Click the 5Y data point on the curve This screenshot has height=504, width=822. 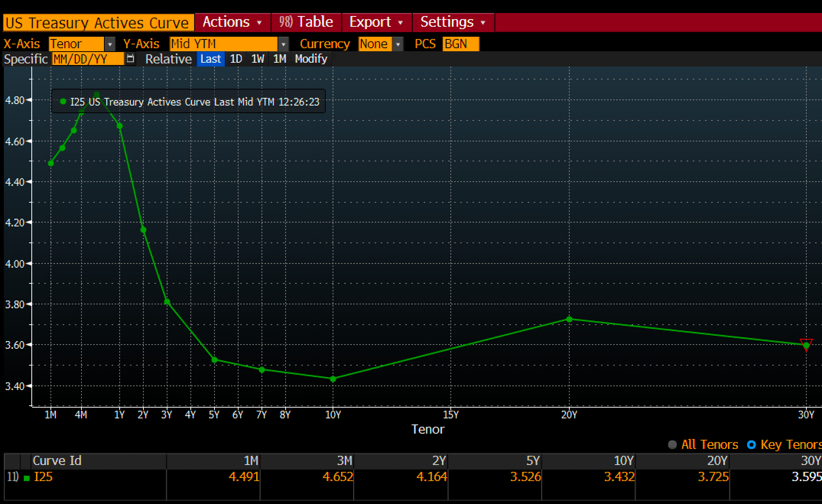(214, 360)
